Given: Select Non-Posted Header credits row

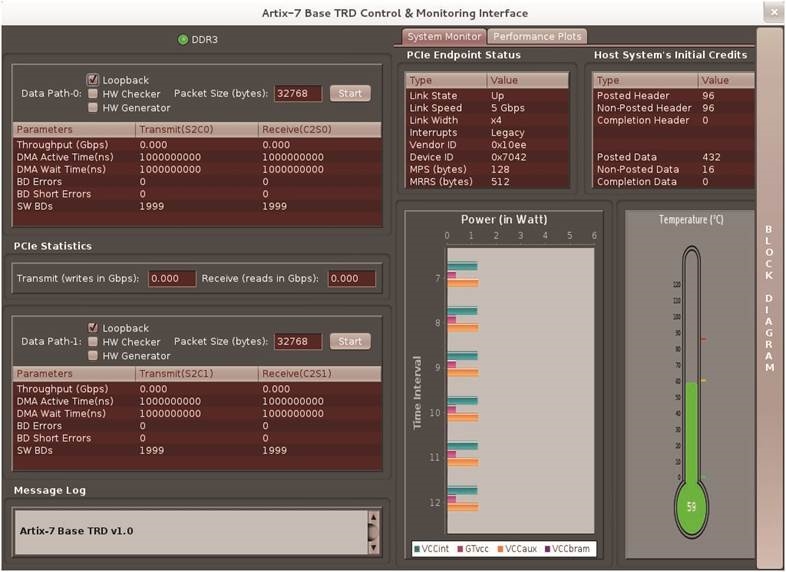Looking at the screenshot, I should (x=674, y=108).
